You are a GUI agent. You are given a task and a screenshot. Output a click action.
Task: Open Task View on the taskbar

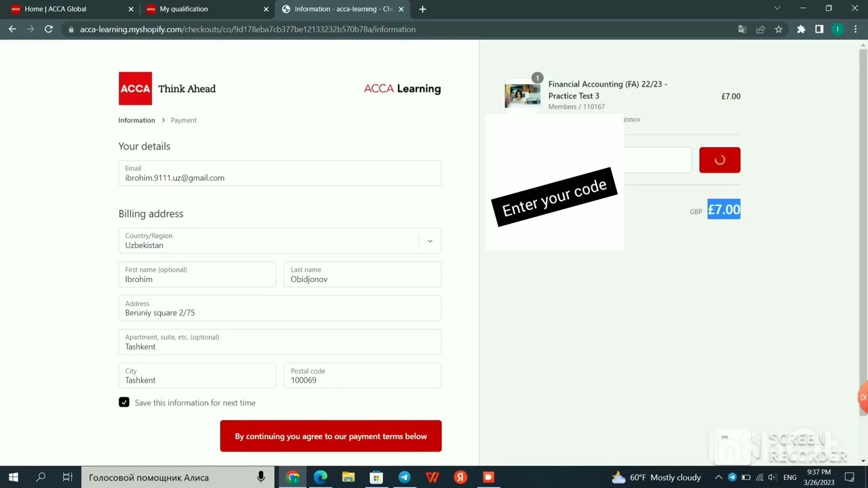tap(68, 477)
